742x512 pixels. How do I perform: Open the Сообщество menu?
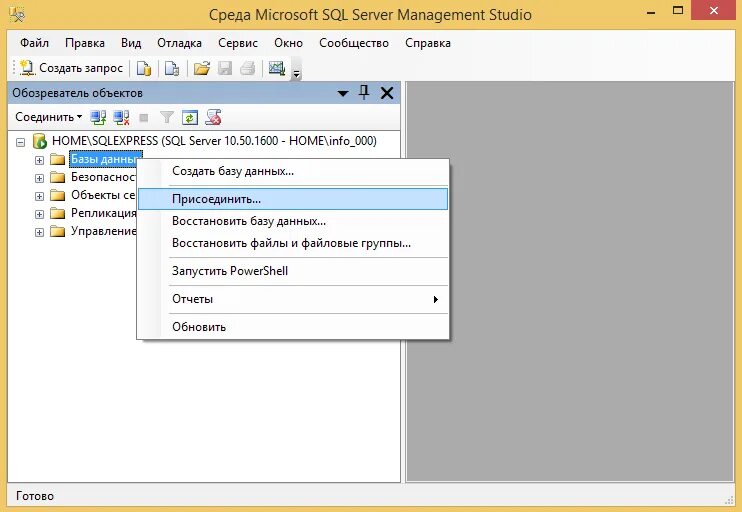pyautogui.click(x=354, y=43)
